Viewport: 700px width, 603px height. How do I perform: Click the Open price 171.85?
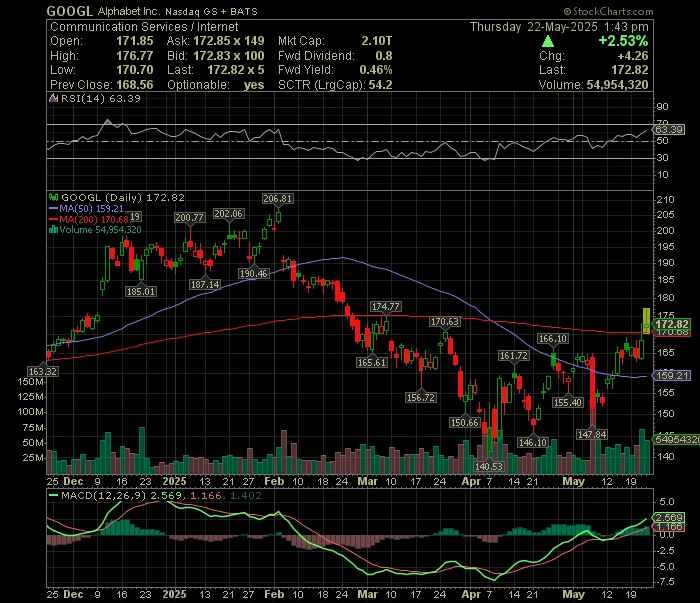point(134,41)
